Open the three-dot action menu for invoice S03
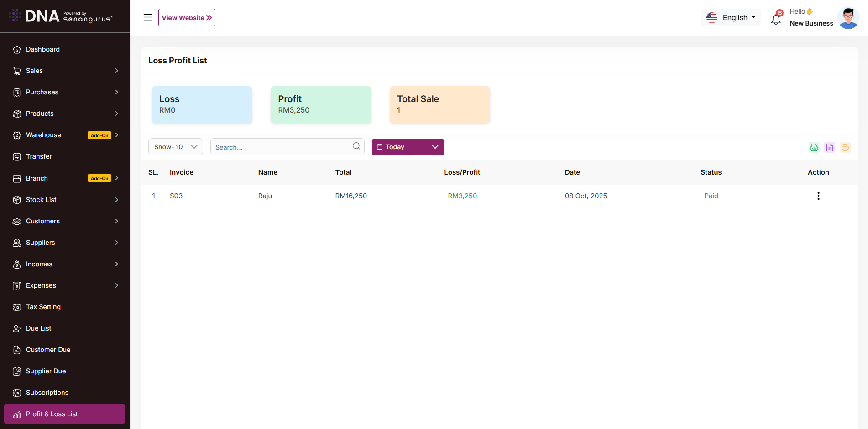Viewport: 868px width, 429px height. pyautogui.click(x=818, y=196)
